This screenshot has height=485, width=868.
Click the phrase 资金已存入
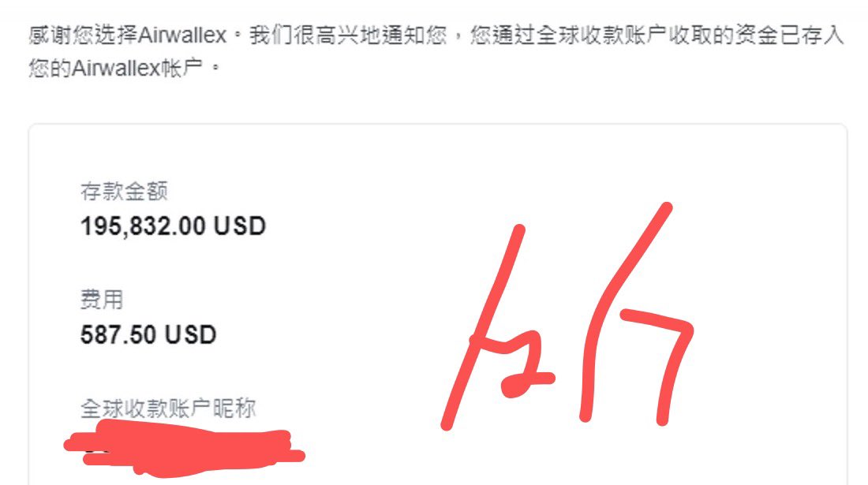[789, 35]
